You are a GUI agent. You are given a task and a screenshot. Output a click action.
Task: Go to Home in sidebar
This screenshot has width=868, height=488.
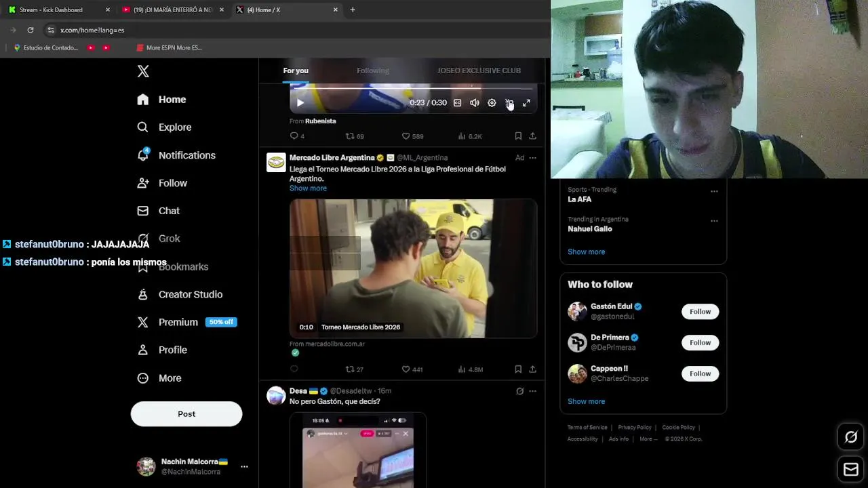coord(161,100)
